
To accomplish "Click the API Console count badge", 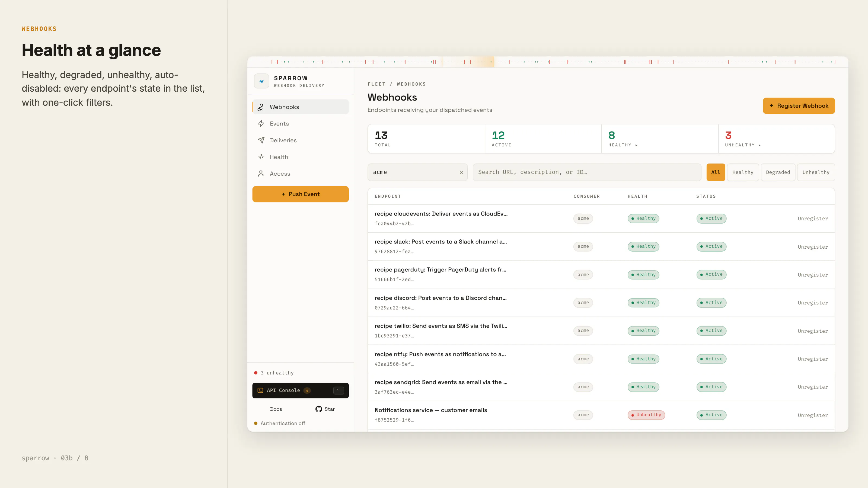I will 307,391.
